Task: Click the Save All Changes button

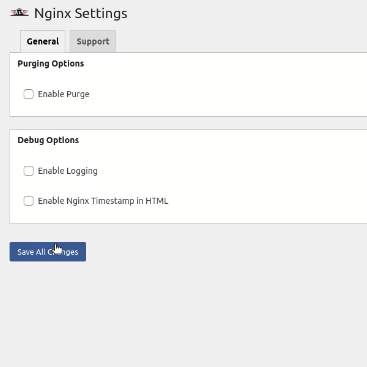Action: (x=48, y=252)
